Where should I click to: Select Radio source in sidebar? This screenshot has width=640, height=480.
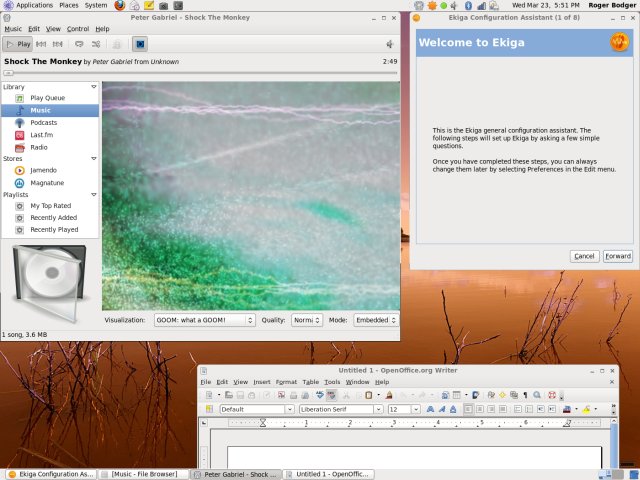[x=39, y=147]
